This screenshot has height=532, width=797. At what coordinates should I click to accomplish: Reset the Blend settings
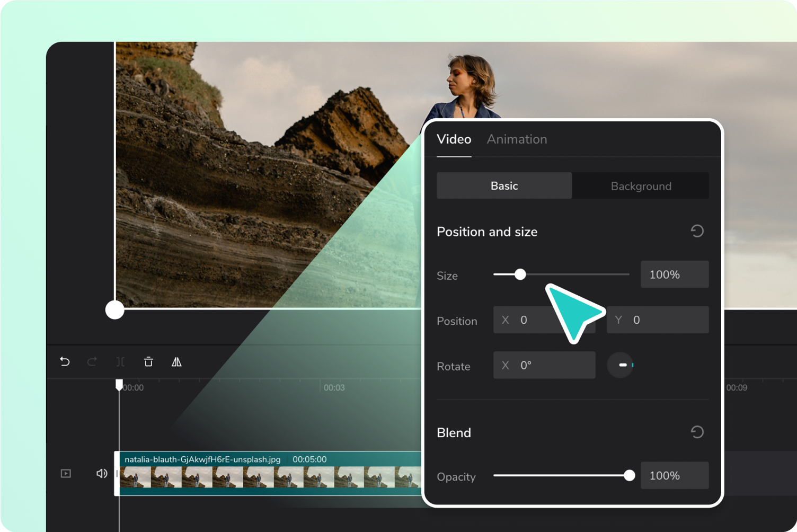pyautogui.click(x=697, y=432)
